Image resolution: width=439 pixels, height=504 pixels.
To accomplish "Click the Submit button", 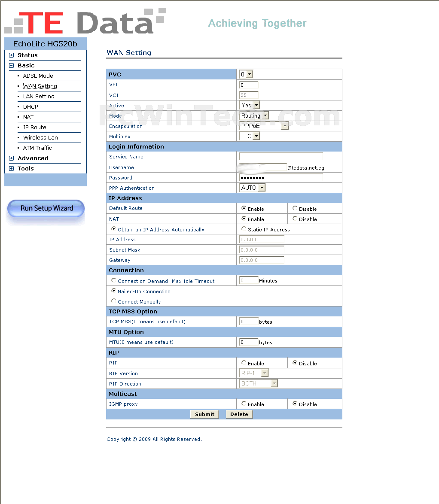I will click(204, 414).
